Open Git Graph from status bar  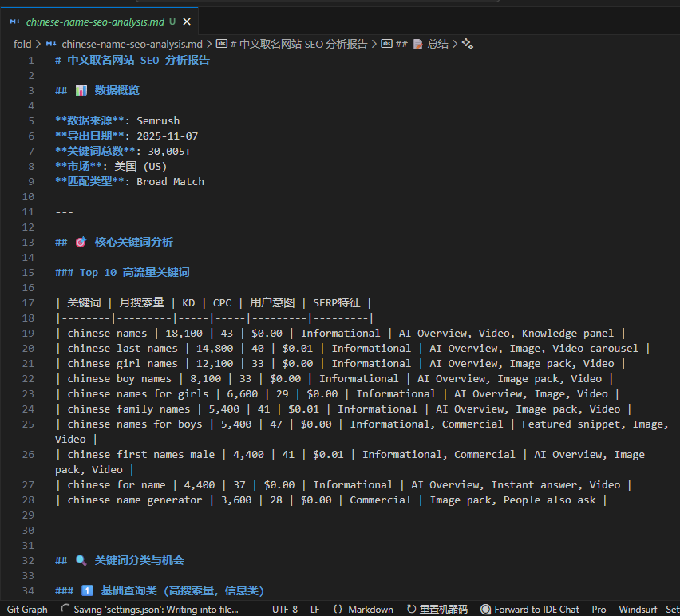(x=27, y=609)
